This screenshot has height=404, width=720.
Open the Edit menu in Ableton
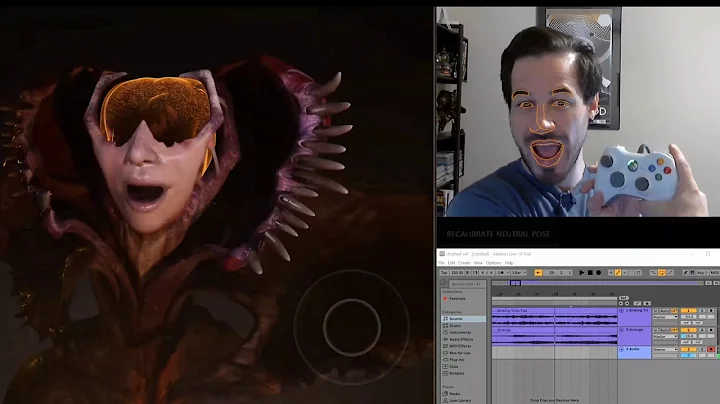coord(451,263)
